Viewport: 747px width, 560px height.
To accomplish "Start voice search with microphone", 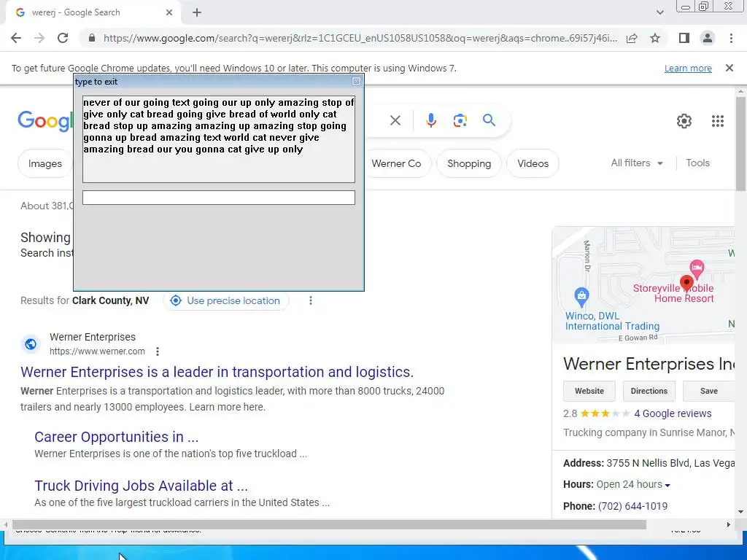I will pyautogui.click(x=430, y=120).
